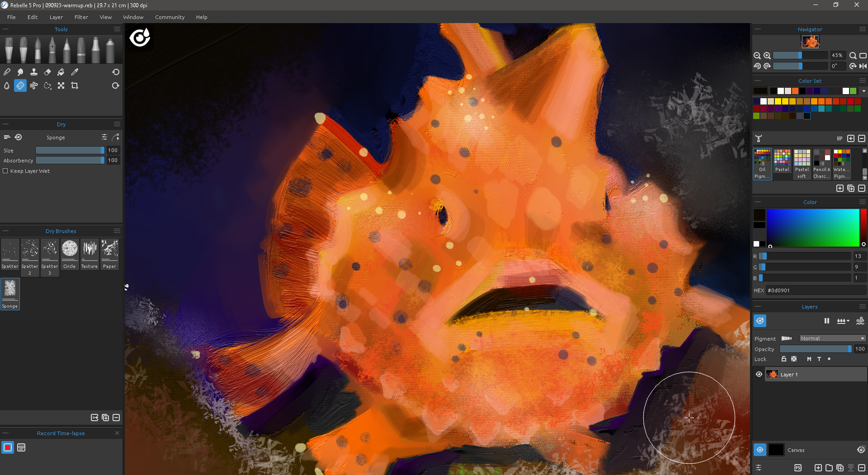Delete the selected layer with minus button
Screen dimensions: 868x475
(x=862, y=468)
